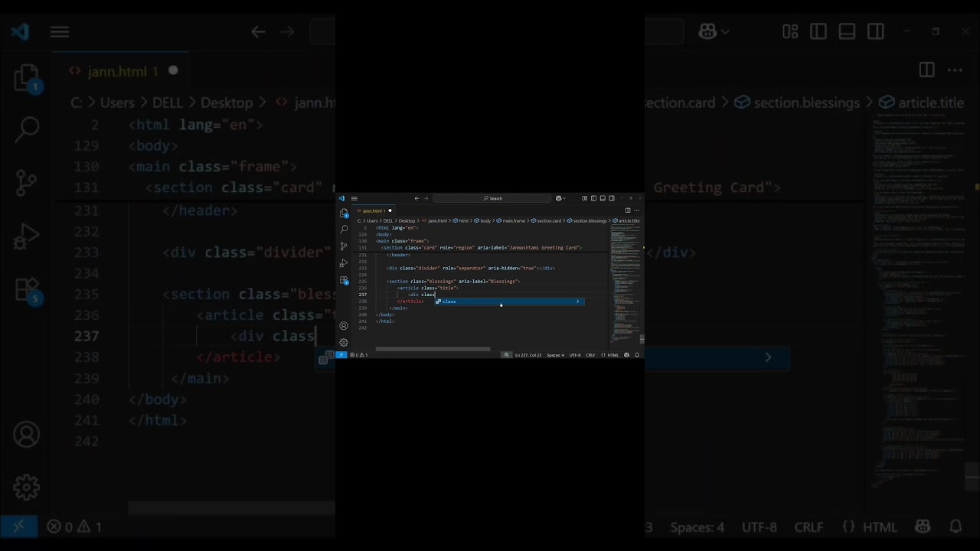Open the Manage gear menu
This screenshot has height=551, width=980.
(344, 342)
